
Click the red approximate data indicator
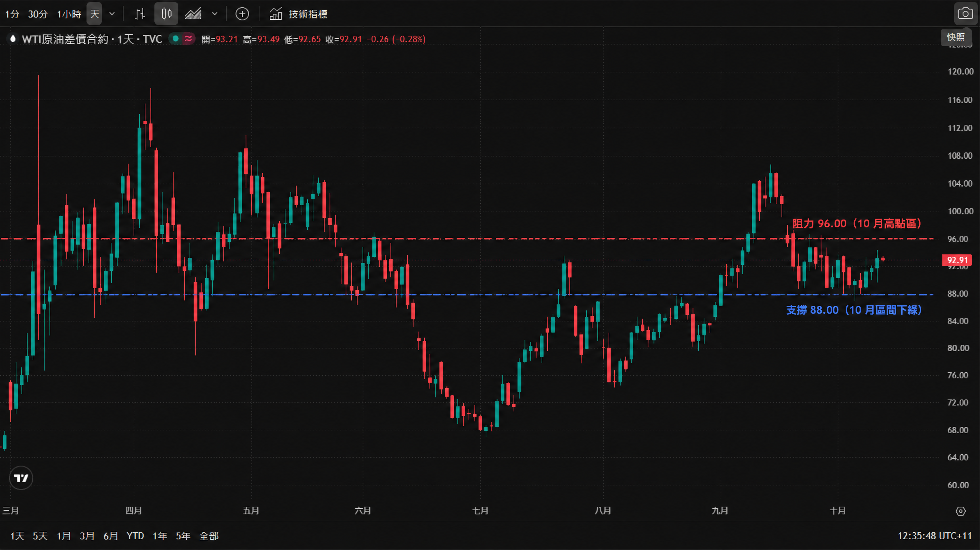[x=188, y=38]
